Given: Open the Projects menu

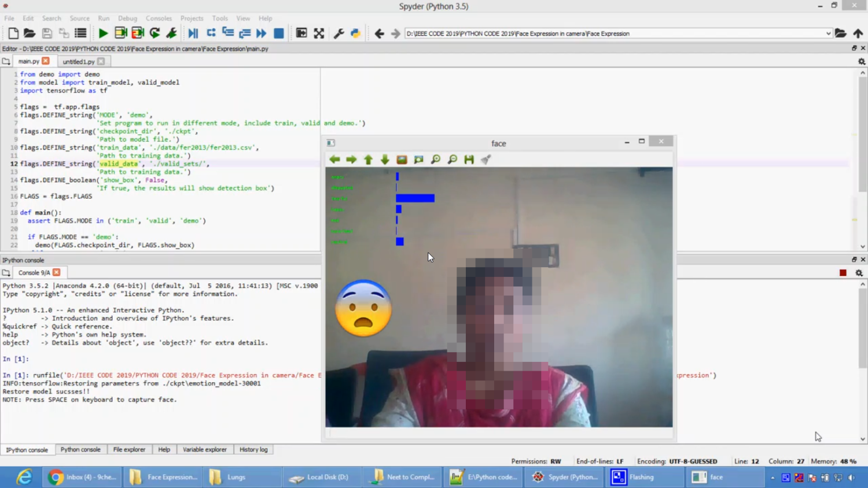Looking at the screenshot, I should (192, 19).
